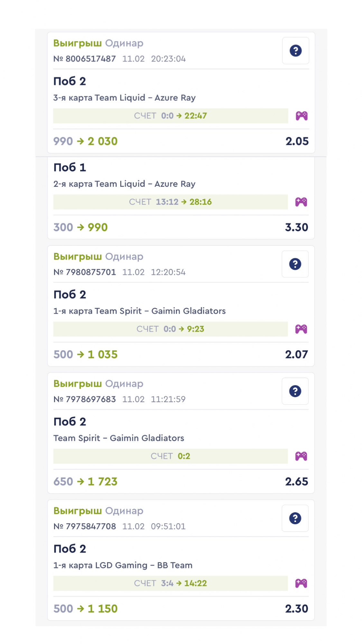Viewport: 362px width, 644px height.
Task: Click the 2.07 odds value
Action: click(296, 355)
